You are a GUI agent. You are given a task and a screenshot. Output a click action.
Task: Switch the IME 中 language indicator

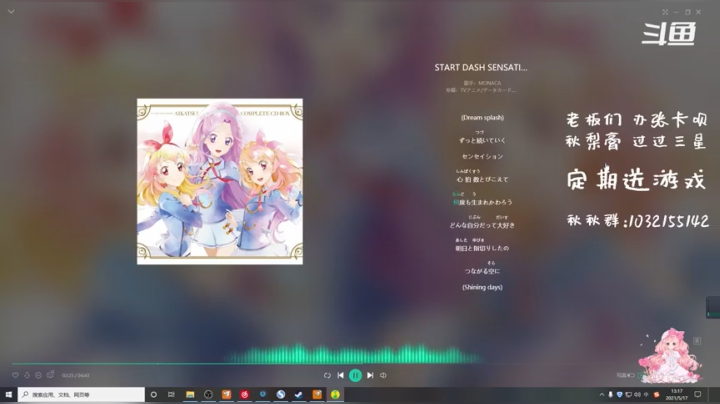[x=646, y=394]
